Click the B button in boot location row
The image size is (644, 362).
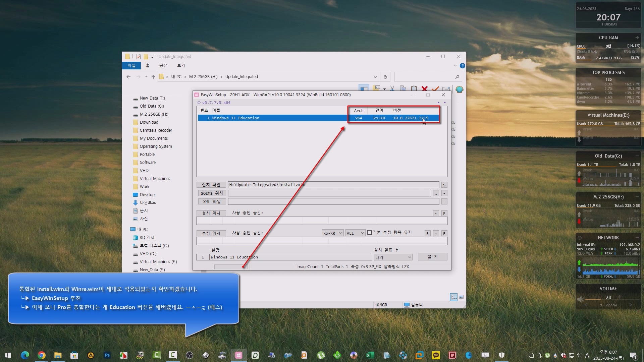coord(427,234)
